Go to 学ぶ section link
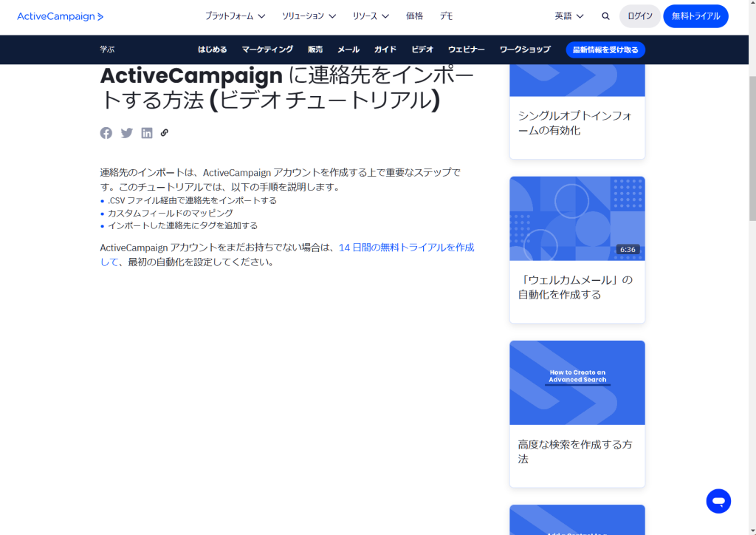Viewport: 756px width, 535px height. pyautogui.click(x=107, y=50)
